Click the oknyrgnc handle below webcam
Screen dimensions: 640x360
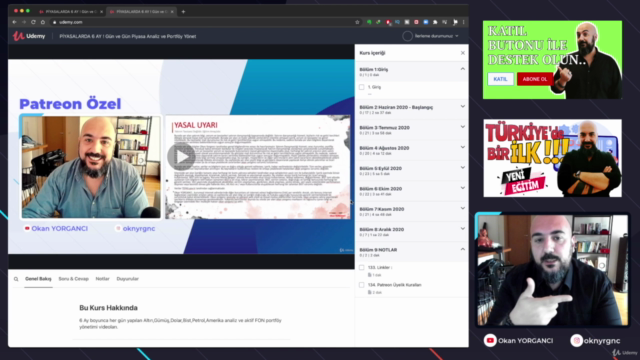(x=602, y=340)
